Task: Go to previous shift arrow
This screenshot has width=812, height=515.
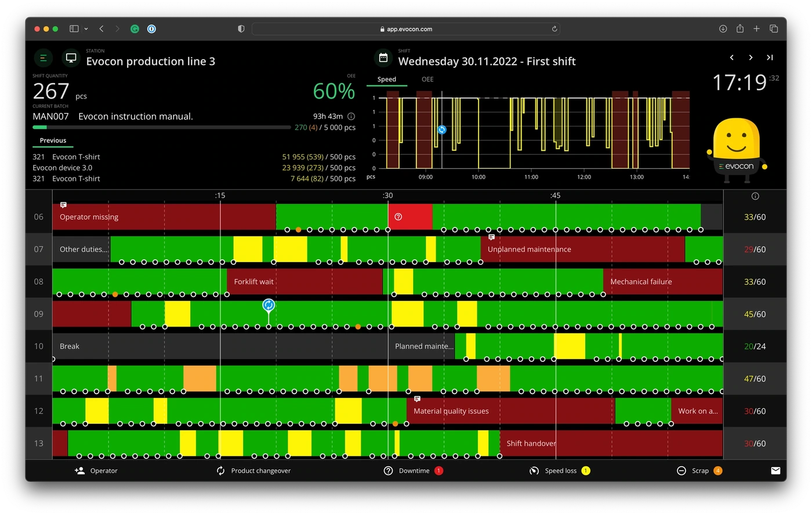Action: pos(732,57)
